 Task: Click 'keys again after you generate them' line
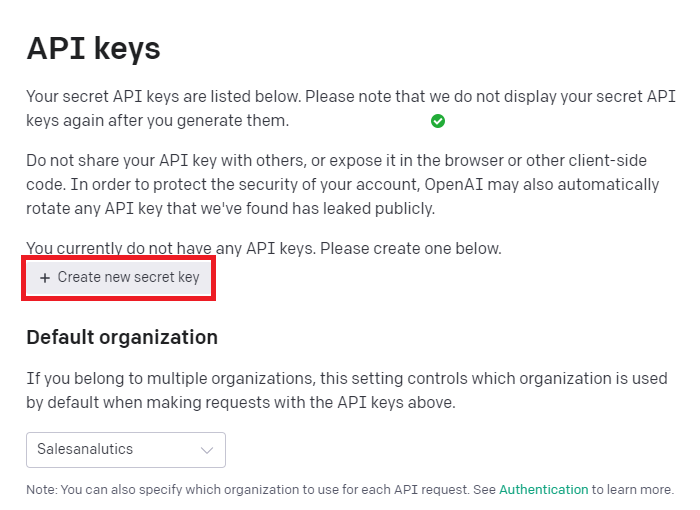[x=157, y=121]
